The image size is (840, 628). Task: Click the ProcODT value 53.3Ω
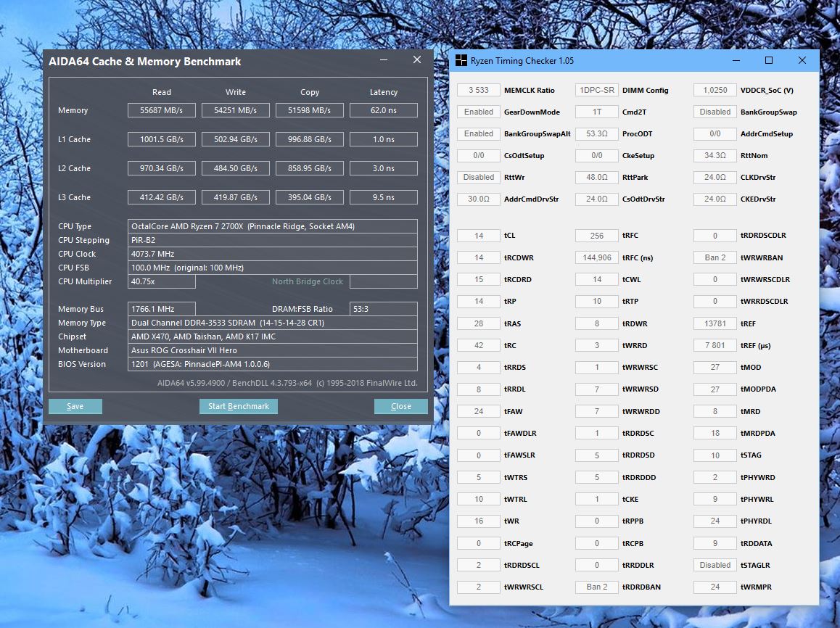(x=597, y=134)
